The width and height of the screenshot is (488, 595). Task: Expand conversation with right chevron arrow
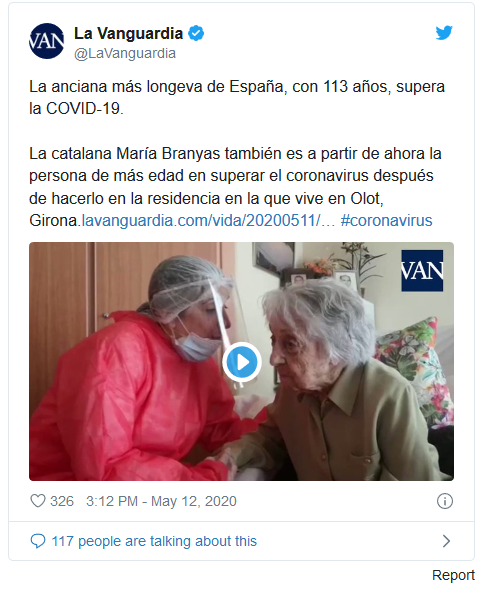click(446, 541)
